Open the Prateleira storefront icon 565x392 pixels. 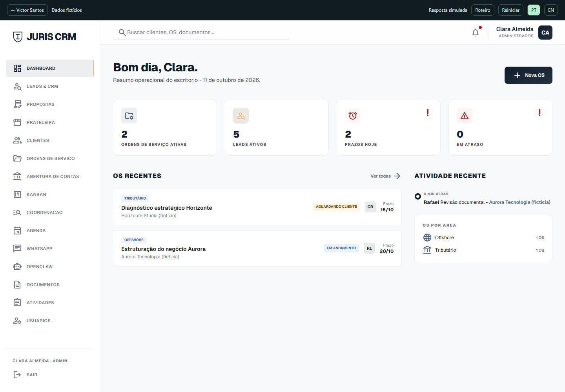(x=17, y=122)
